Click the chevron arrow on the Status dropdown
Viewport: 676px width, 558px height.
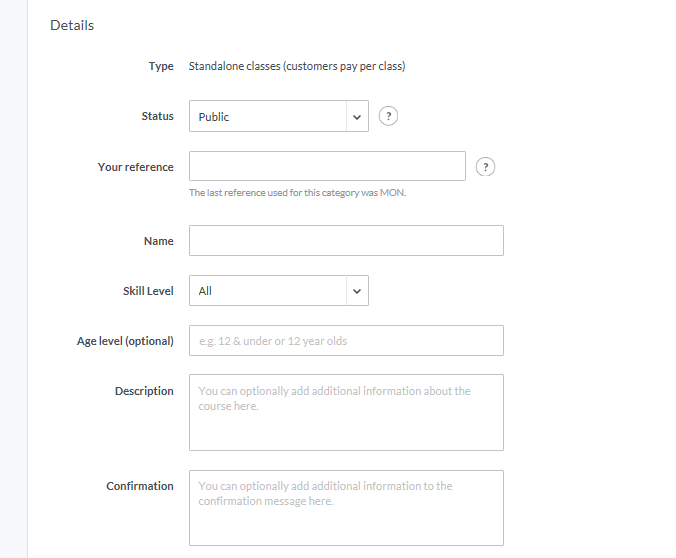click(357, 116)
